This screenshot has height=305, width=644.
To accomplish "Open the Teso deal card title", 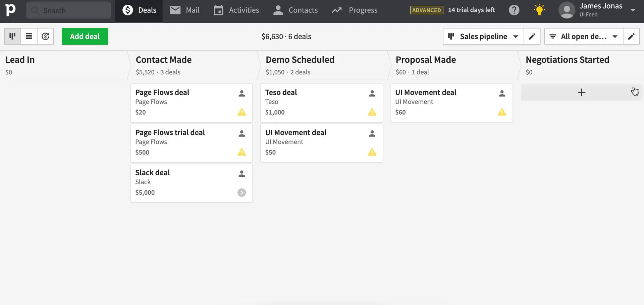I will click(281, 92).
